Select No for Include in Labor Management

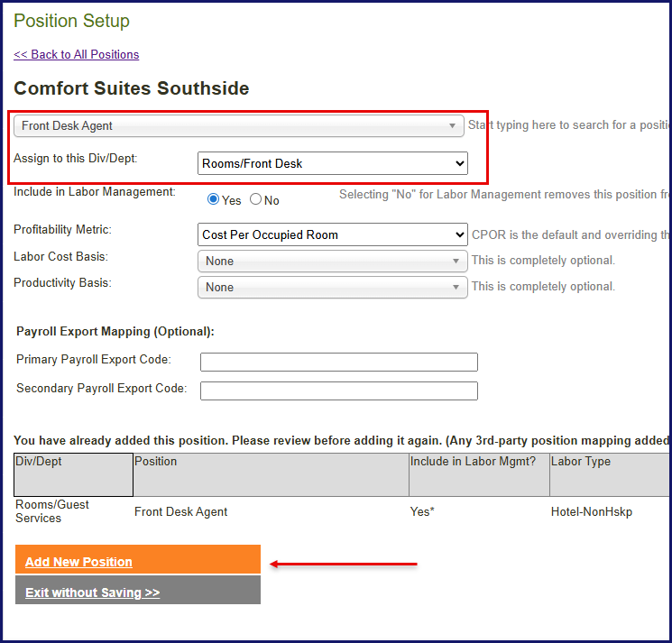point(256,199)
